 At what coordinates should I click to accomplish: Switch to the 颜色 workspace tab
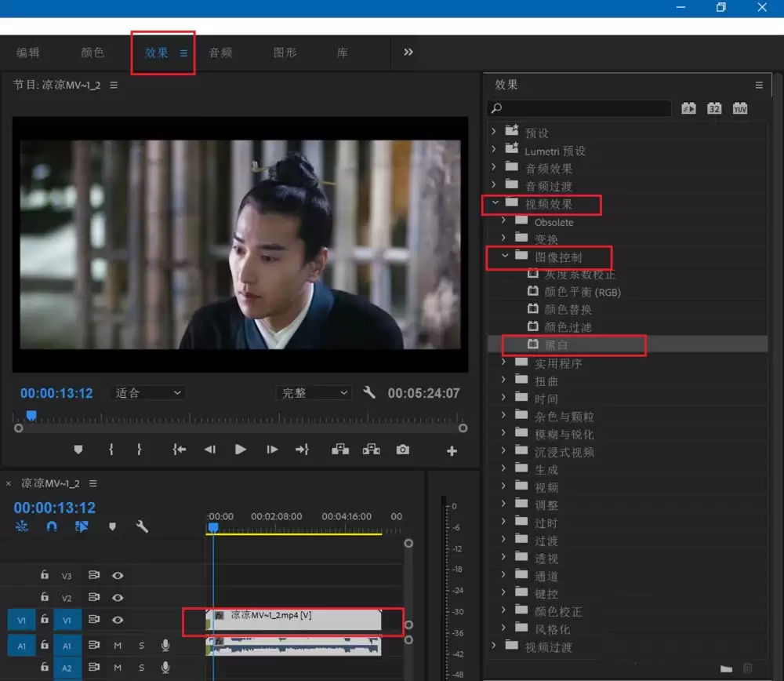[93, 53]
